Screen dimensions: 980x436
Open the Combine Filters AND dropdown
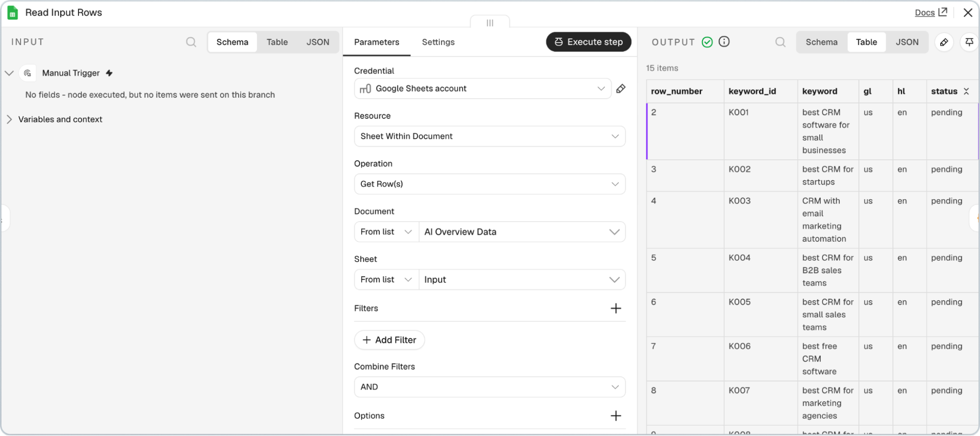click(x=490, y=387)
